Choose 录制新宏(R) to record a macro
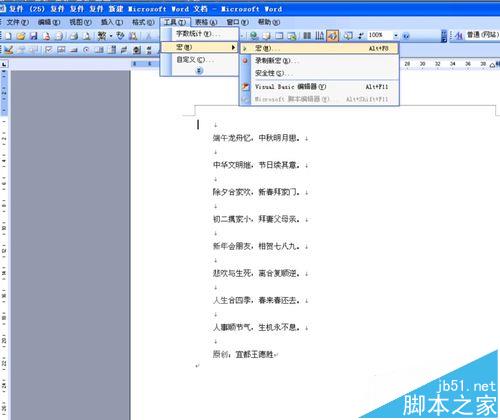 319,61
